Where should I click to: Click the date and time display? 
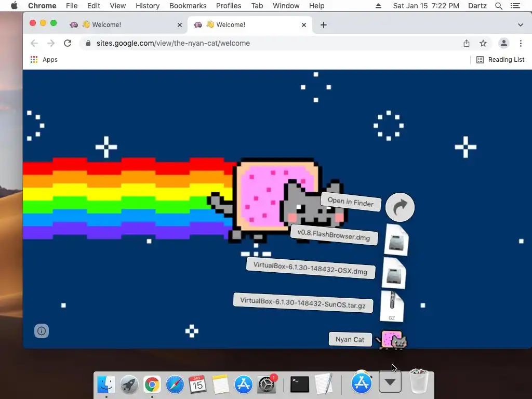426,6
